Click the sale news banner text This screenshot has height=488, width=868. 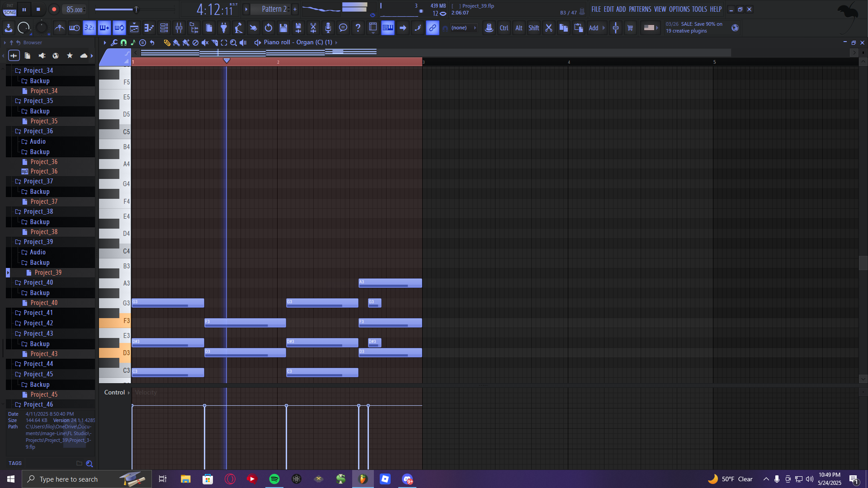(694, 28)
